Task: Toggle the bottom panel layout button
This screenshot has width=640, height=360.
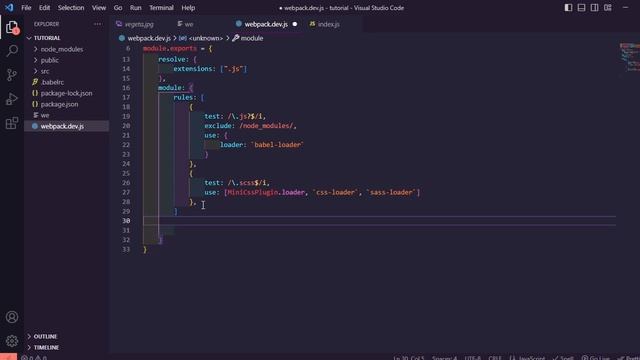Action: [x=581, y=7]
